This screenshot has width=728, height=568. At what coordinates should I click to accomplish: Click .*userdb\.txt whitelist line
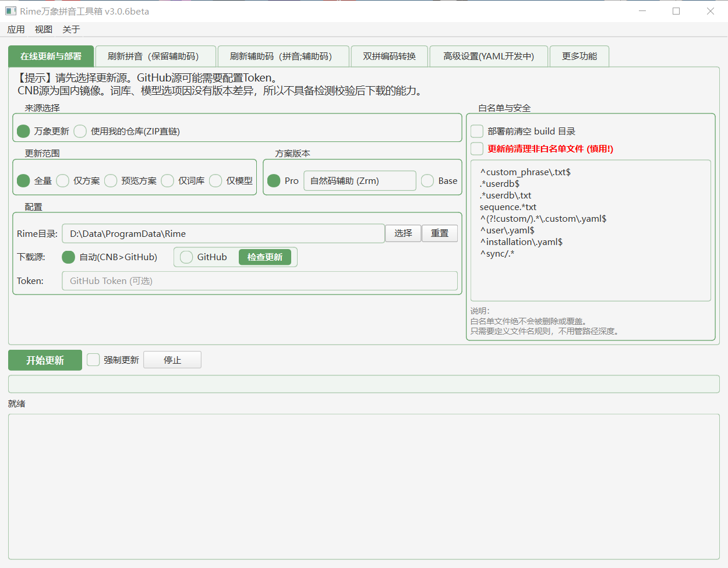pos(506,196)
